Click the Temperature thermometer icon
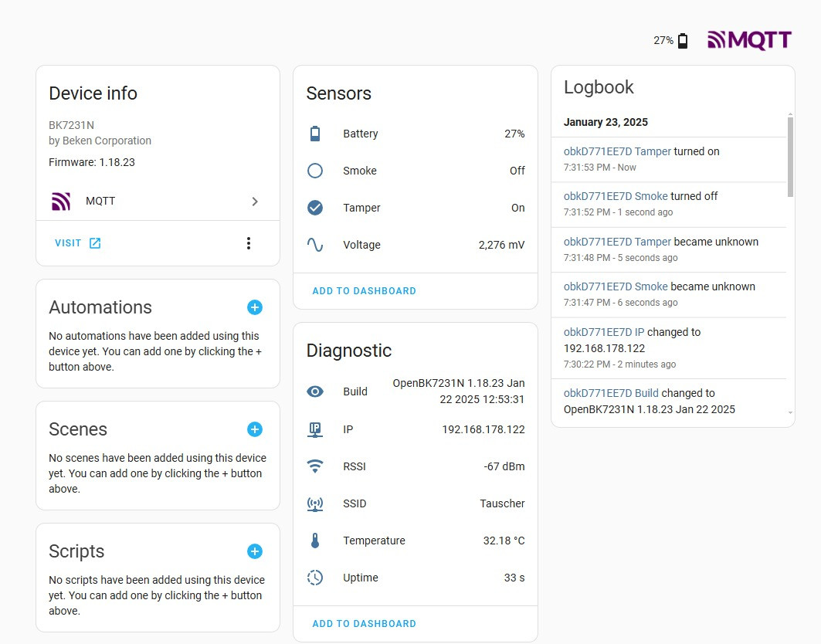The width and height of the screenshot is (821, 644). pos(315,541)
